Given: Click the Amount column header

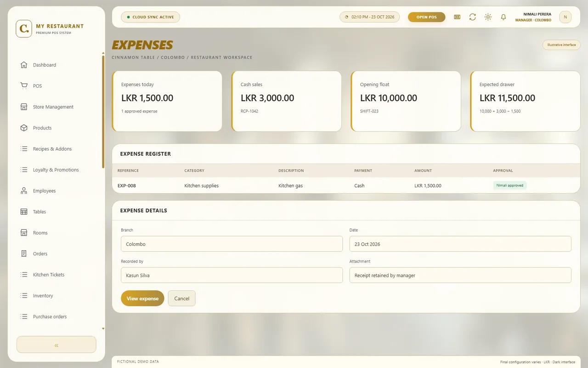Looking at the screenshot, I should point(423,171).
